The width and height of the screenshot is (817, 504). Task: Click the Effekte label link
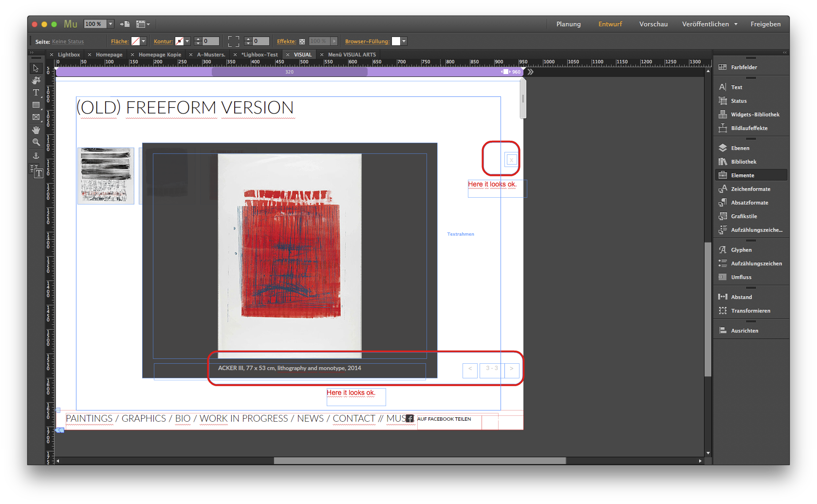(286, 41)
